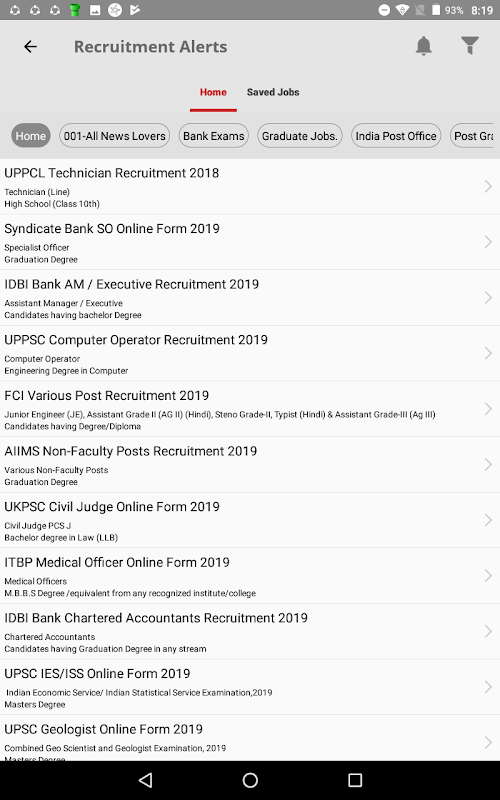Tap the battery icon in status bar
The image size is (500, 800).
pyautogui.click(x=436, y=10)
